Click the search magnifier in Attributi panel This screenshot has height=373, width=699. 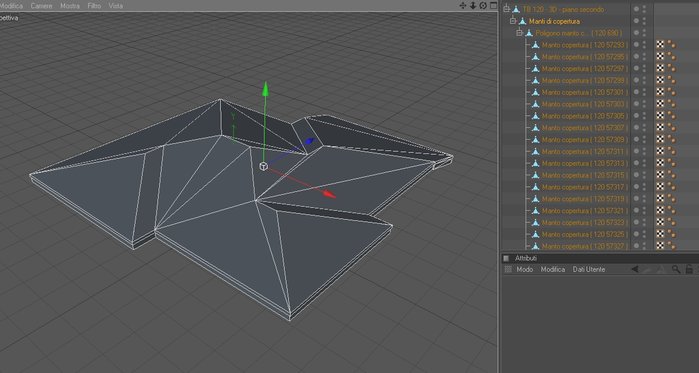pyautogui.click(x=676, y=269)
